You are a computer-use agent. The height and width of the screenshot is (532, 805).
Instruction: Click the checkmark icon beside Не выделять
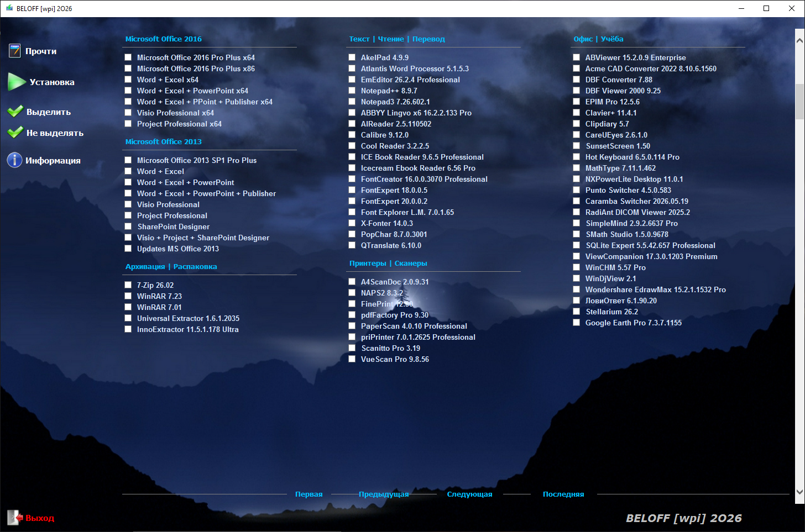click(x=15, y=133)
